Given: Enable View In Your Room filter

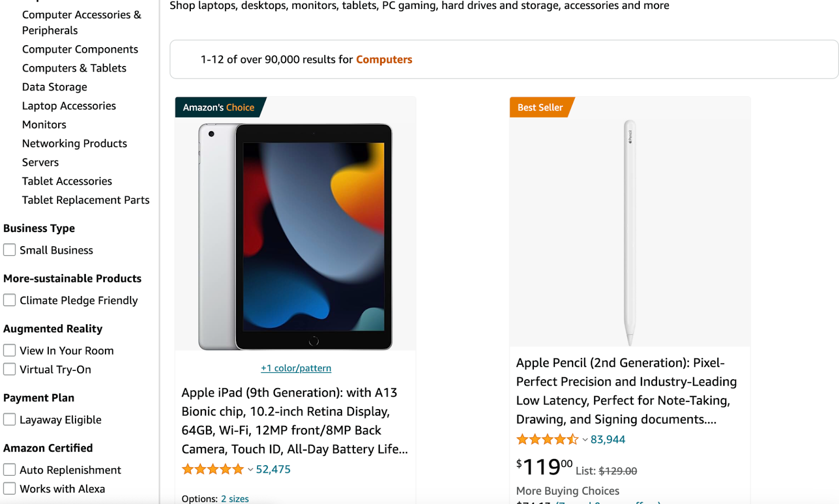Looking at the screenshot, I should (9, 350).
